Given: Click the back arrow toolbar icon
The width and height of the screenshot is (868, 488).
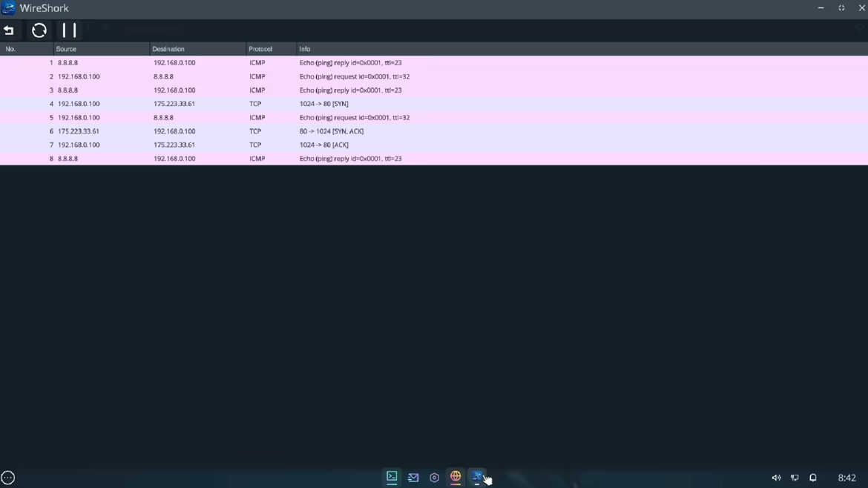Looking at the screenshot, I should pyautogui.click(x=9, y=30).
